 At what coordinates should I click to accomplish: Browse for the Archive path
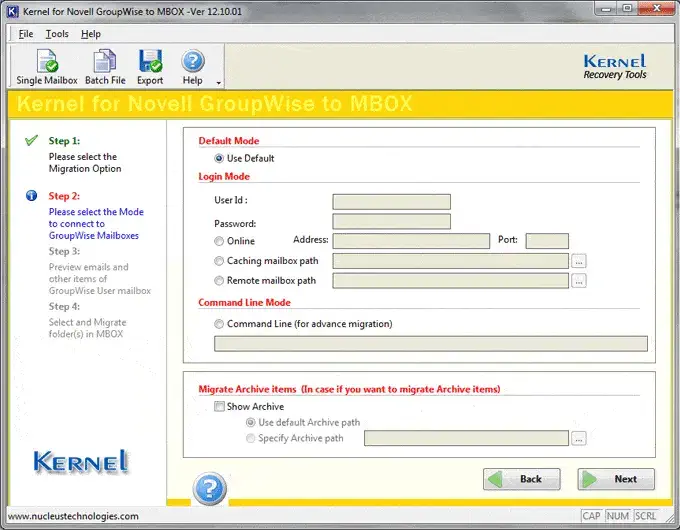(x=579, y=438)
